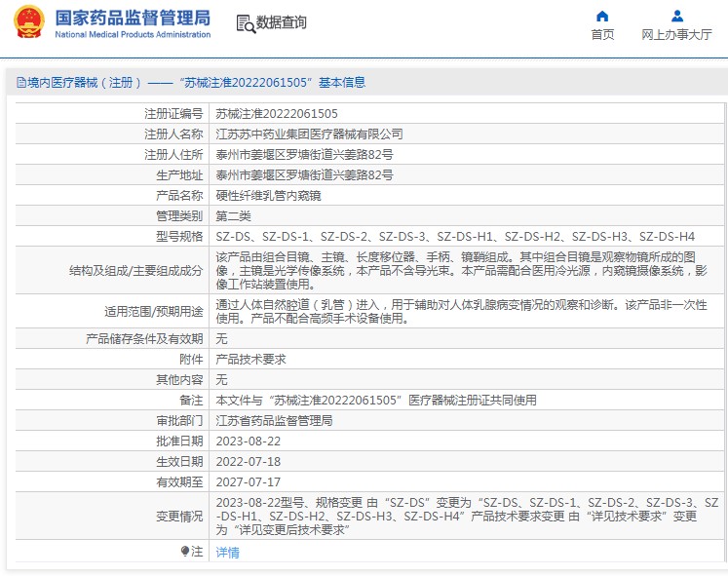Select 江苏苏中药业集团医疗器械有限公司 cell
728x576 pixels.
tap(309, 134)
